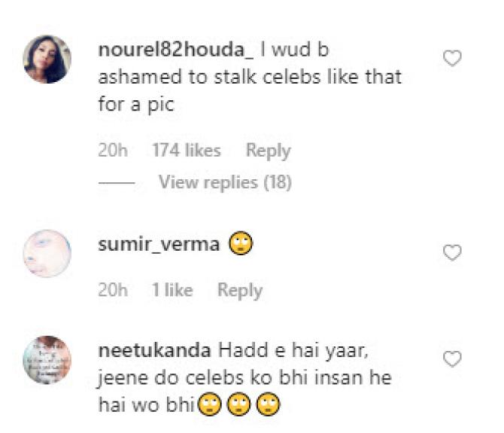Expand View replies (18)

click(x=226, y=182)
